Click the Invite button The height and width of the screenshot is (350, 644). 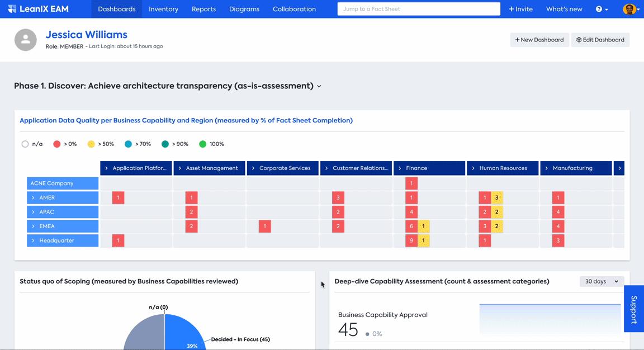tap(521, 9)
